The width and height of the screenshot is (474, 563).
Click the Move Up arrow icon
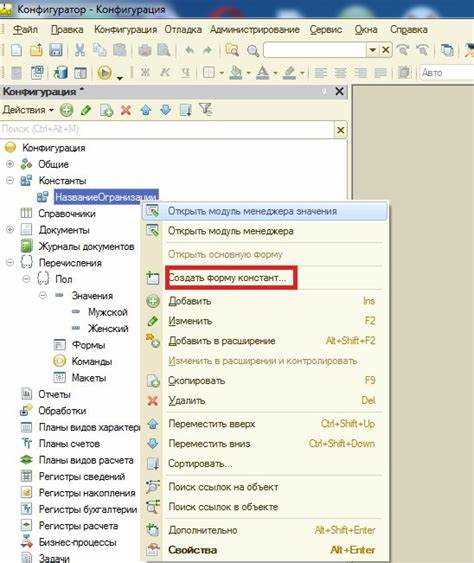tap(146, 110)
